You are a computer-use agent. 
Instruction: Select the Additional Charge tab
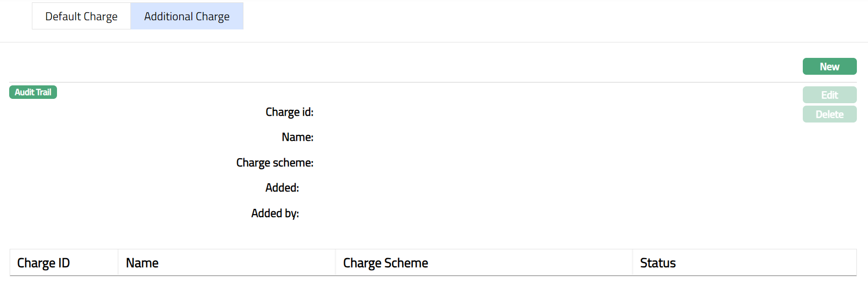[x=186, y=16]
